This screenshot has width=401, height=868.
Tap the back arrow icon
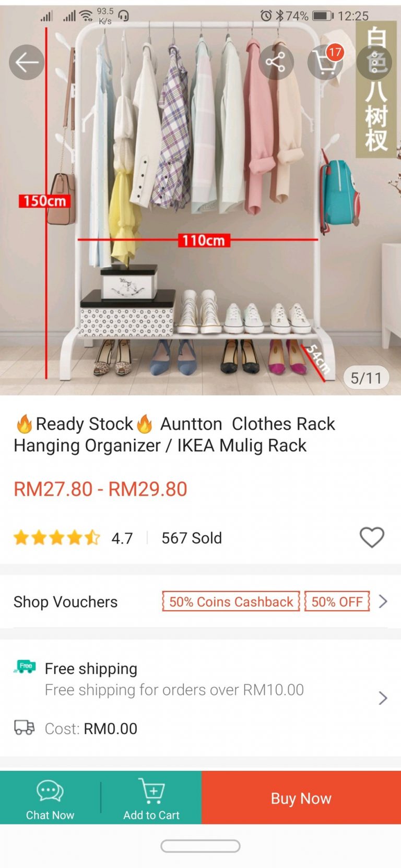[x=27, y=63]
